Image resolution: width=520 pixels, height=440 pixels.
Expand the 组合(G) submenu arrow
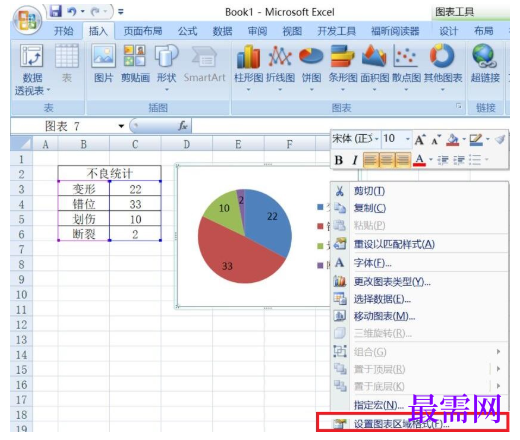coord(498,352)
